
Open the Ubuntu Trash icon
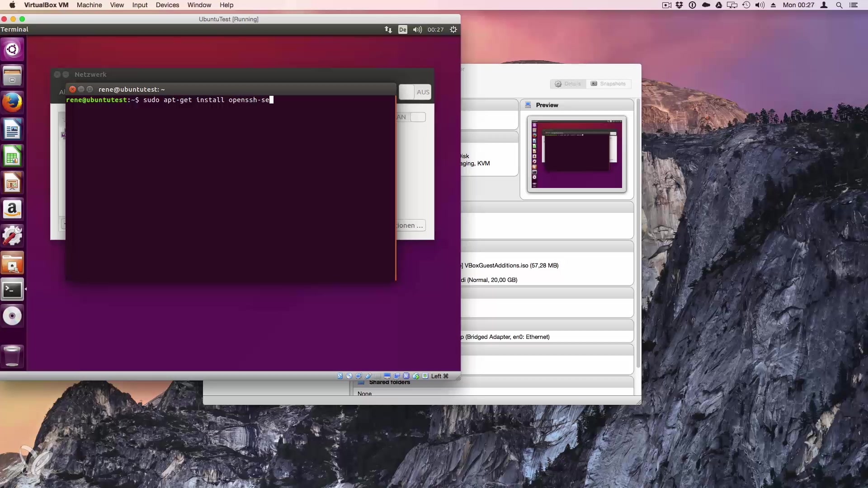12,356
